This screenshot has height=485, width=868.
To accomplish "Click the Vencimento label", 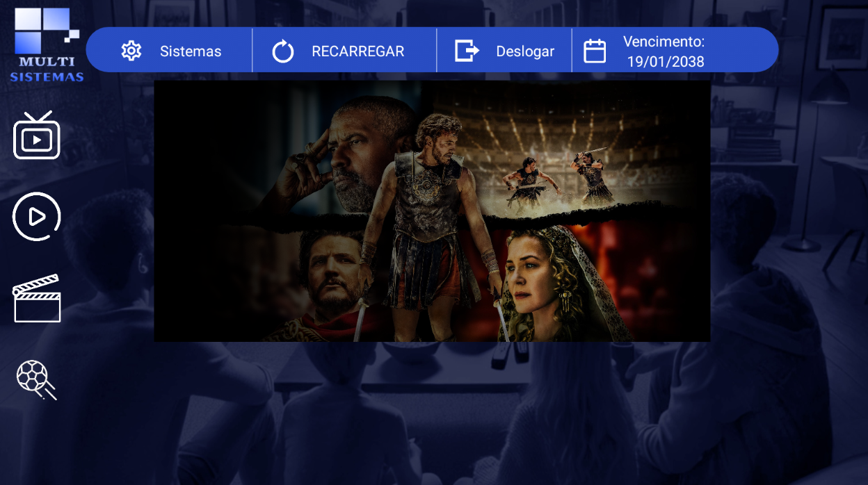I will (664, 41).
